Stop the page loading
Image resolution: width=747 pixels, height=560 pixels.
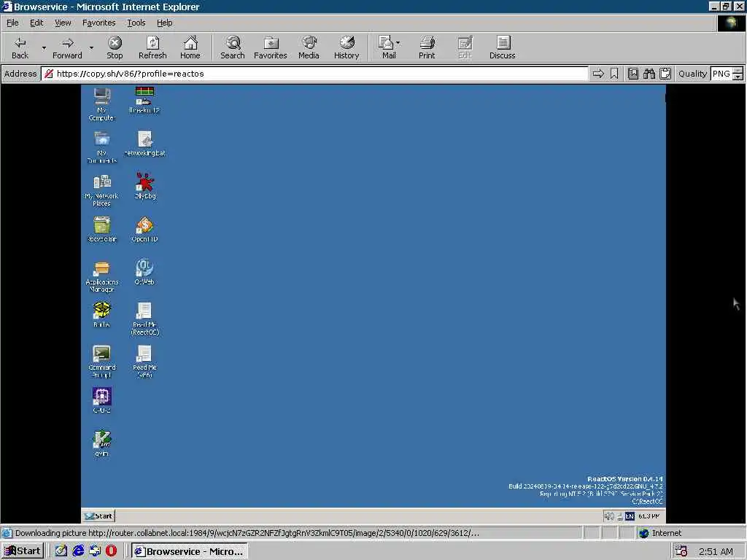coord(115,47)
